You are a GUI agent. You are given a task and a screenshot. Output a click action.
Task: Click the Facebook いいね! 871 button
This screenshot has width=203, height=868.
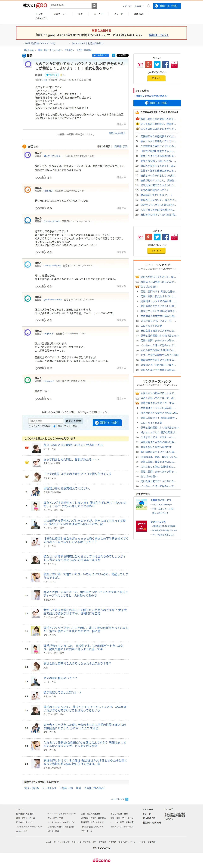(100, 55)
